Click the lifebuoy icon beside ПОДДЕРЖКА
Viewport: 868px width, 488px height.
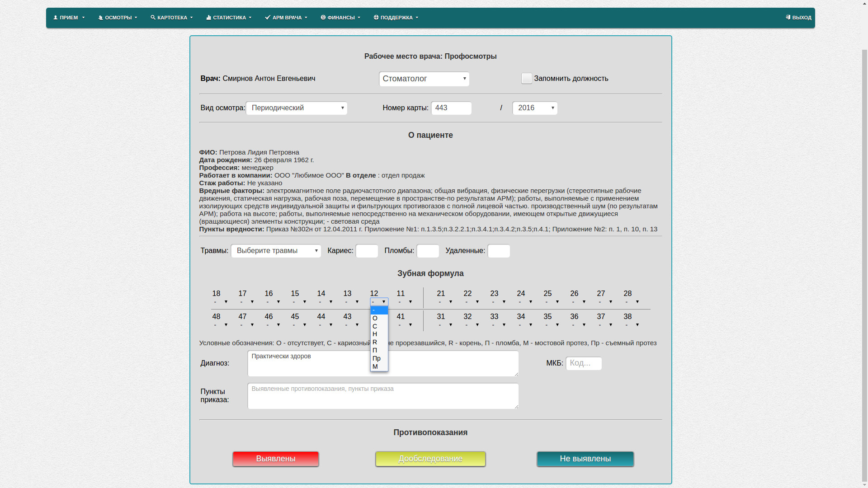pos(376,18)
